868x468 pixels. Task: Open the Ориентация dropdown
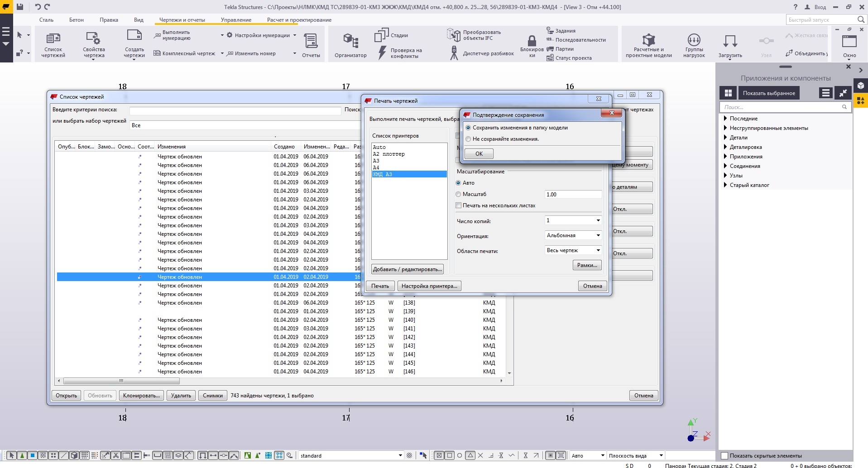click(x=573, y=235)
